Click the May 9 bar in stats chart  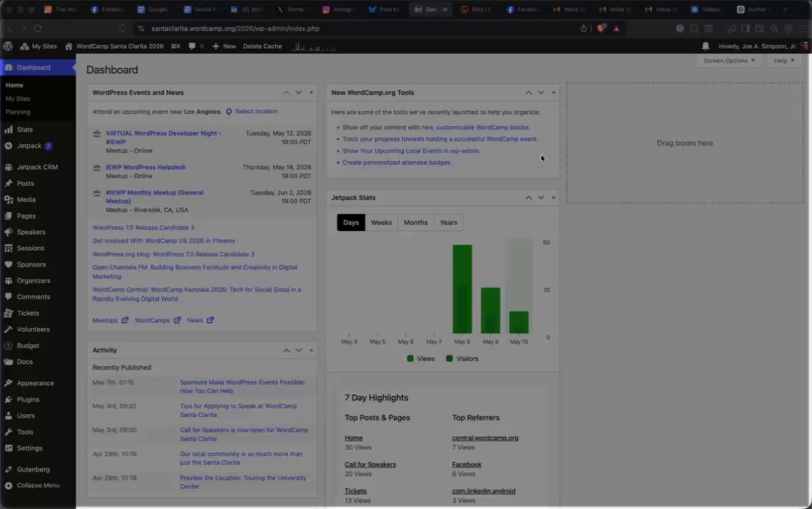pyautogui.click(x=490, y=310)
